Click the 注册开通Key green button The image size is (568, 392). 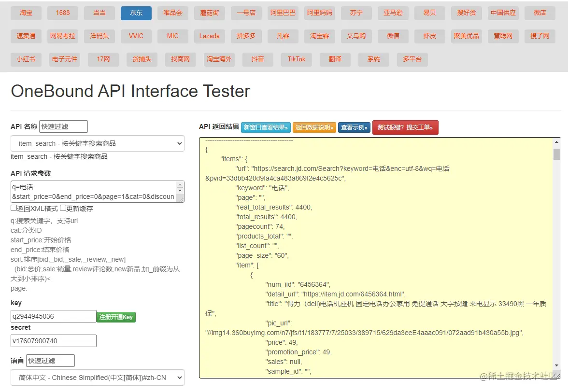[116, 317]
